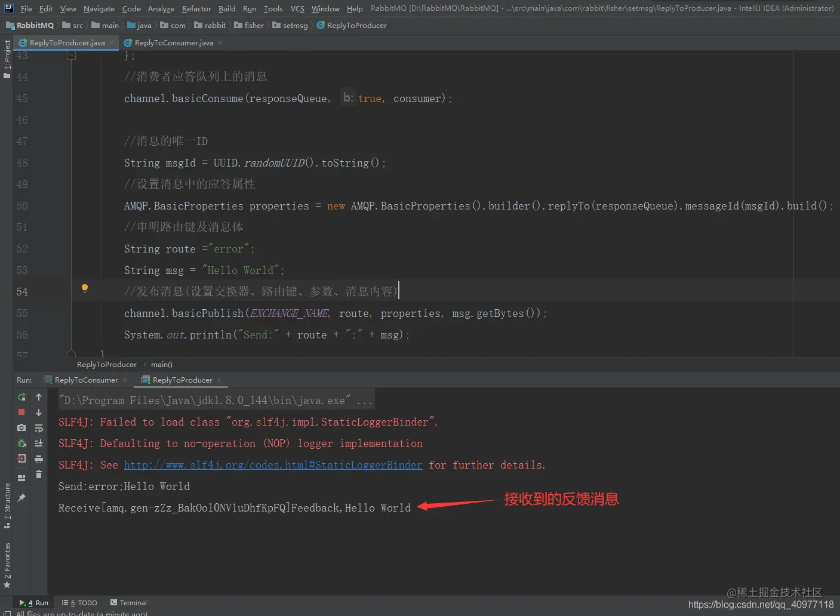840x616 pixels.
Task: Toggle soft-wrap in the console output
Action: tap(39, 428)
